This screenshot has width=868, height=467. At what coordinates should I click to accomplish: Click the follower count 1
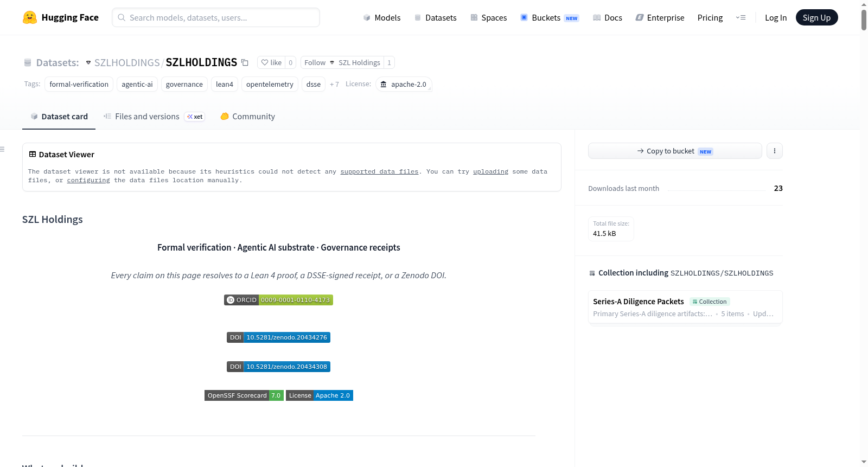pos(389,62)
